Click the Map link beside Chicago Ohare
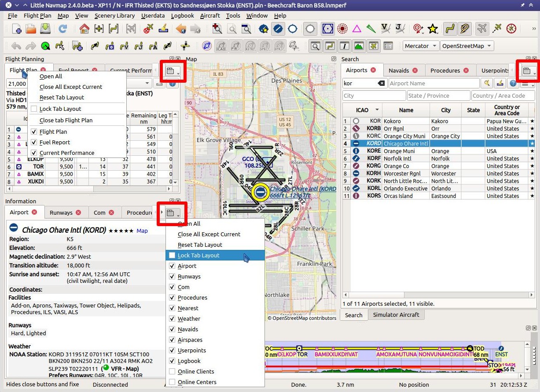The height and width of the screenshot is (392, 540). (x=142, y=231)
